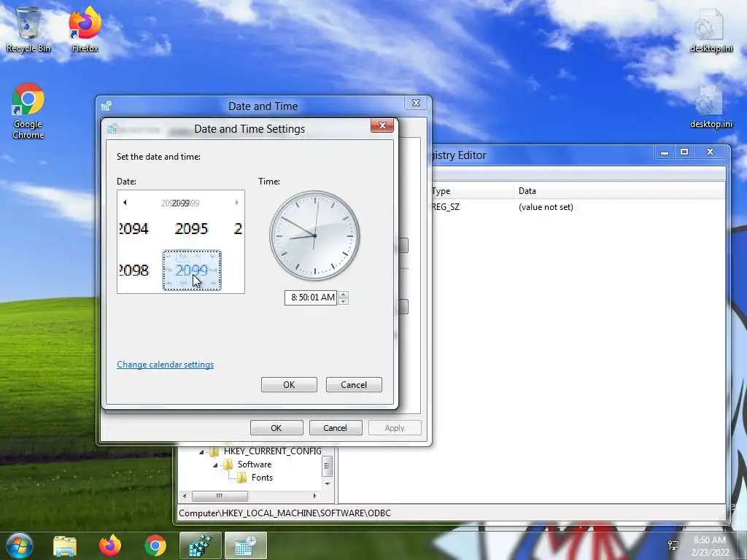Select year 2094 in the calendar
This screenshot has width=747, height=560.
coord(134,229)
